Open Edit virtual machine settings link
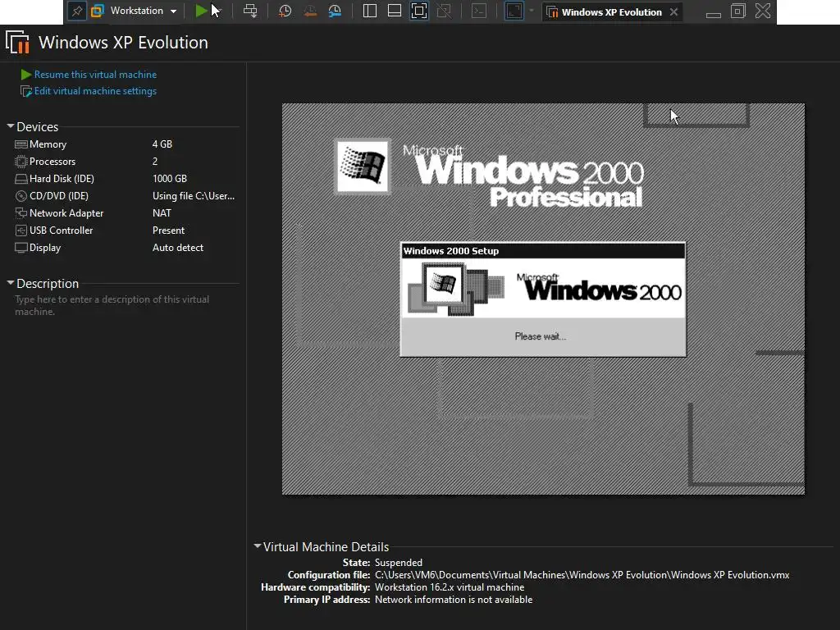Image resolution: width=840 pixels, height=630 pixels. (x=95, y=91)
